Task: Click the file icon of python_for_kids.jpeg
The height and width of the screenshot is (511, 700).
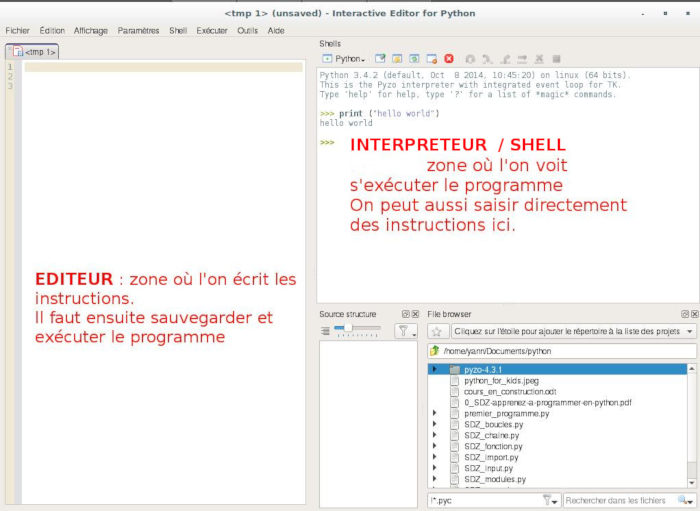Action: point(454,381)
